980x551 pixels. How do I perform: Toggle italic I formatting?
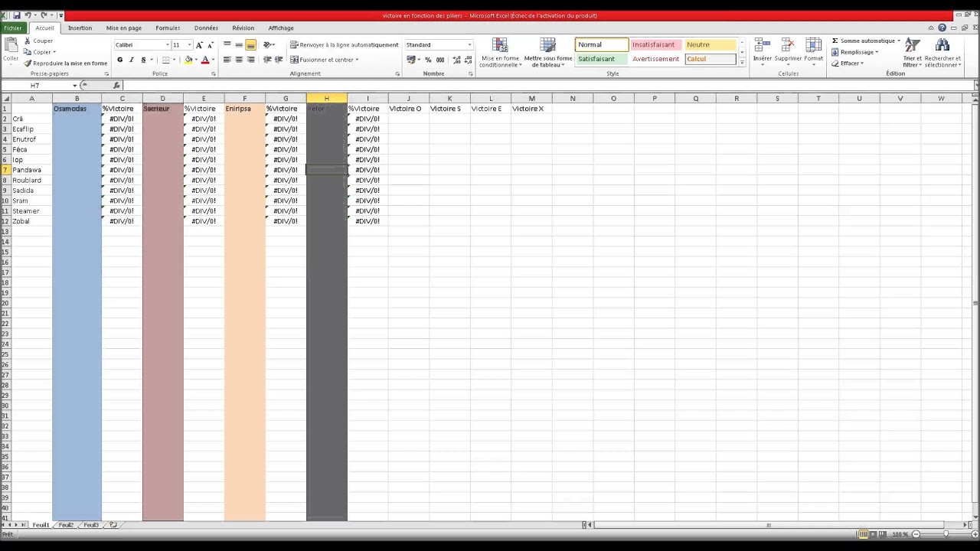click(x=131, y=60)
